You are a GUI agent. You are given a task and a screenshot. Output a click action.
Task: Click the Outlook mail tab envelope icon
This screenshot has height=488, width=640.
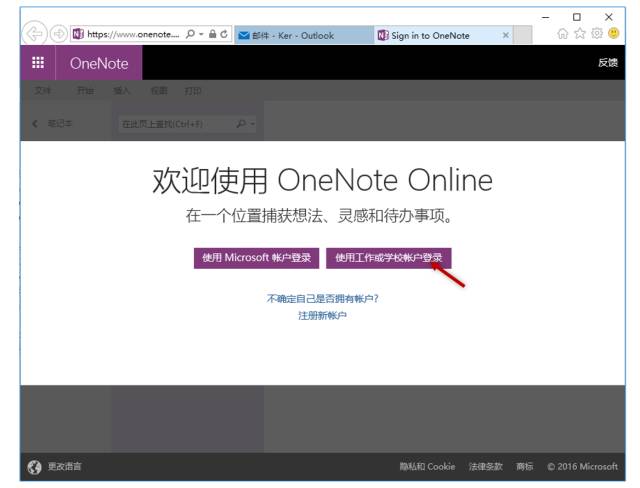tap(244, 35)
